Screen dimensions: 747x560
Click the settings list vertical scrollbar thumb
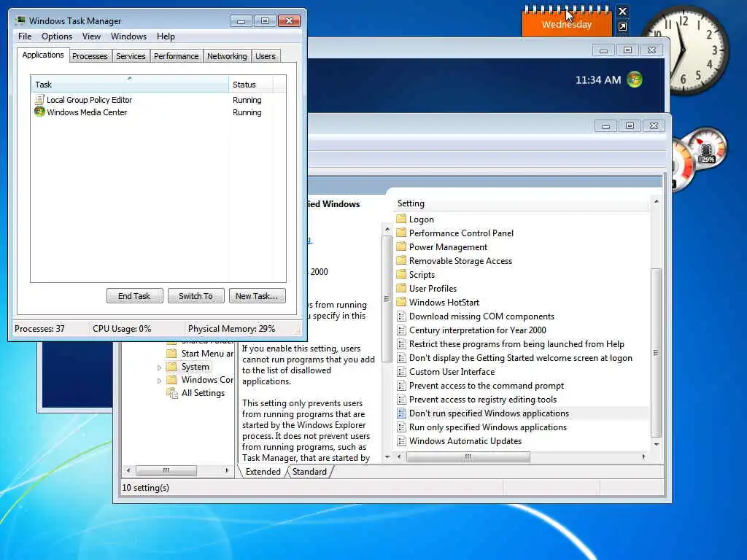click(x=656, y=353)
